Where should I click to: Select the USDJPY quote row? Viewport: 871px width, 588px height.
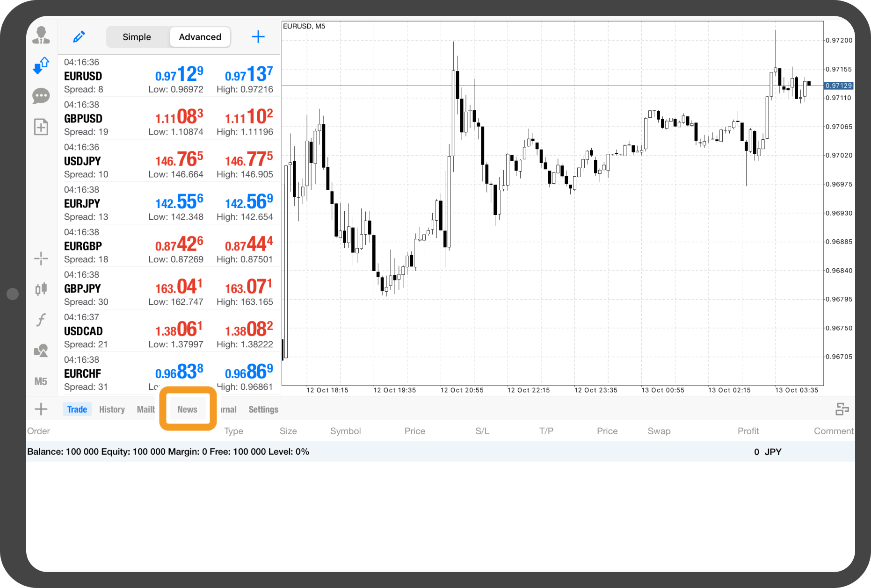(168, 161)
